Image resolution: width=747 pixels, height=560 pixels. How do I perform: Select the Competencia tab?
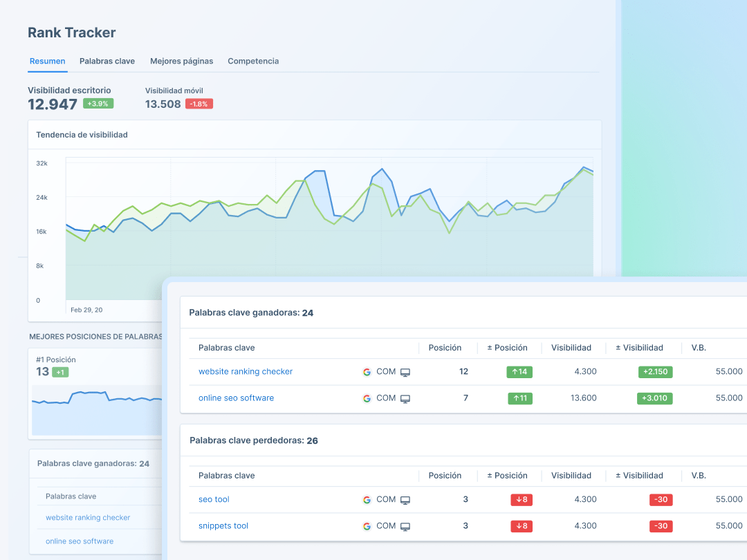(x=253, y=62)
